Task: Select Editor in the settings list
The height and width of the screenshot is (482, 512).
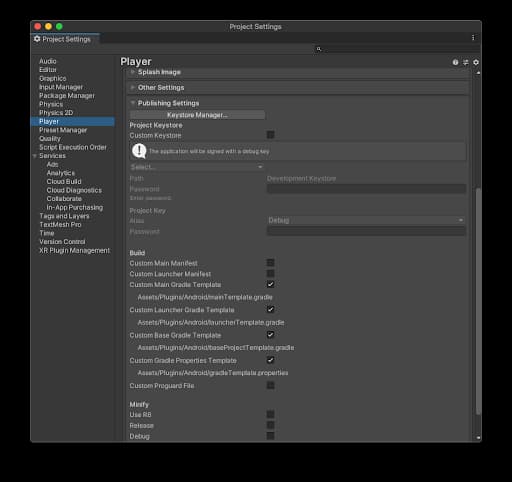Action: pos(48,70)
